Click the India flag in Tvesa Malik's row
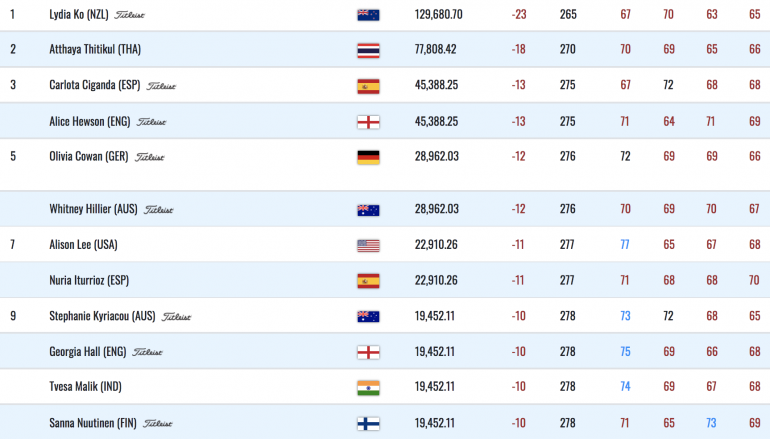 (x=368, y=387)
